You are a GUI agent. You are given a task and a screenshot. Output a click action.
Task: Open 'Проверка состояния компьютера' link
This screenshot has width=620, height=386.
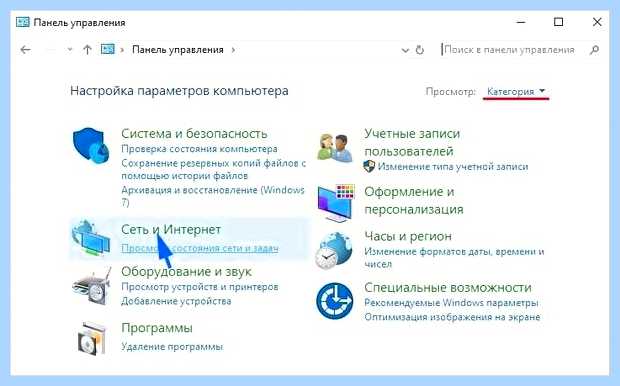(199, 149)
